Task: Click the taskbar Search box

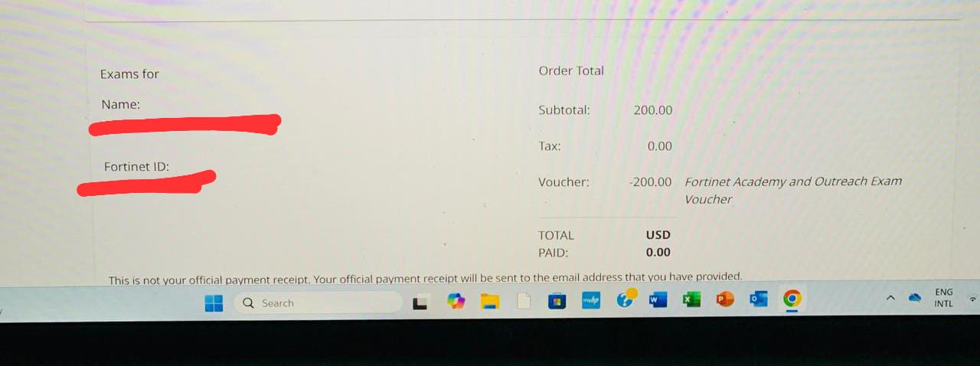Action: [318, 303]
